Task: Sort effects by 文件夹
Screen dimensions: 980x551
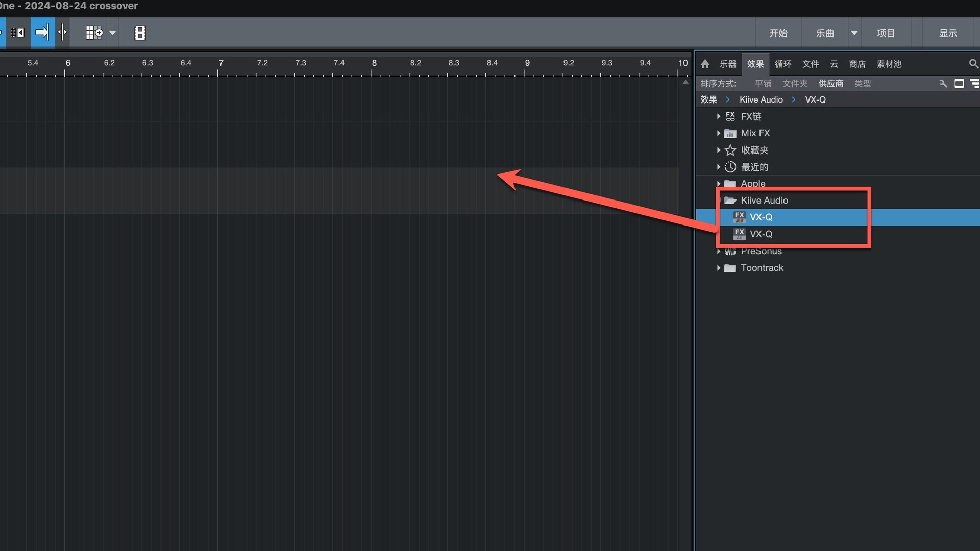Action: [795, 83]
